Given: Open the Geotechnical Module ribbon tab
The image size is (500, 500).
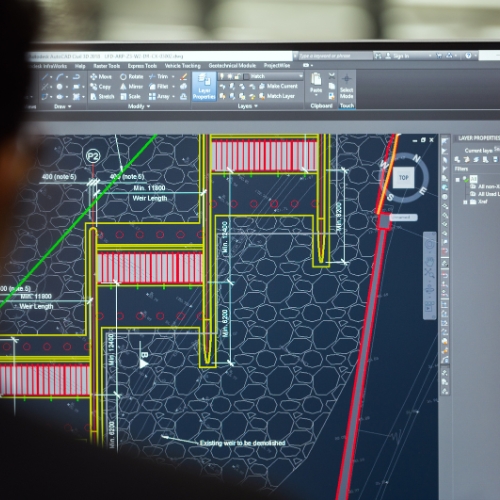Looking at the screenshot, I should [232, 65].
